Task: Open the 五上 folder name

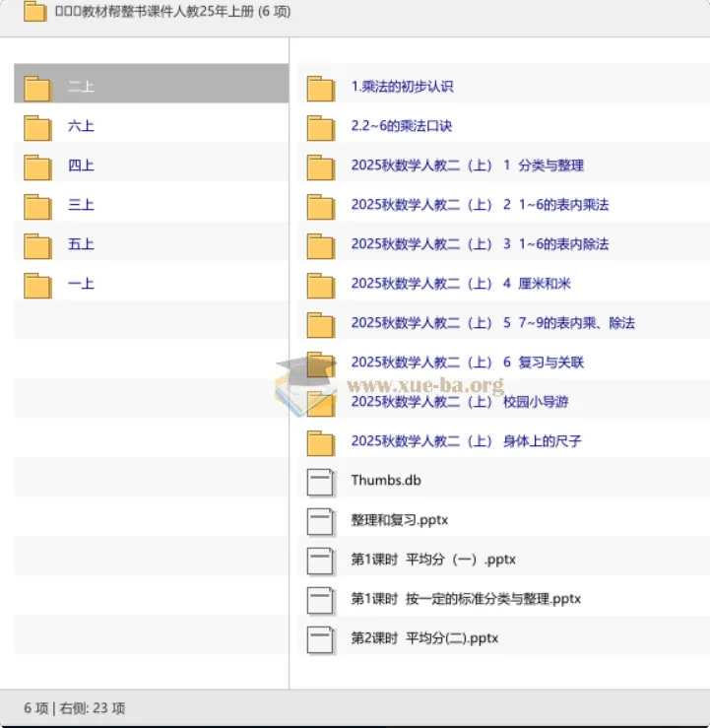Action: [x=81, y=244]
